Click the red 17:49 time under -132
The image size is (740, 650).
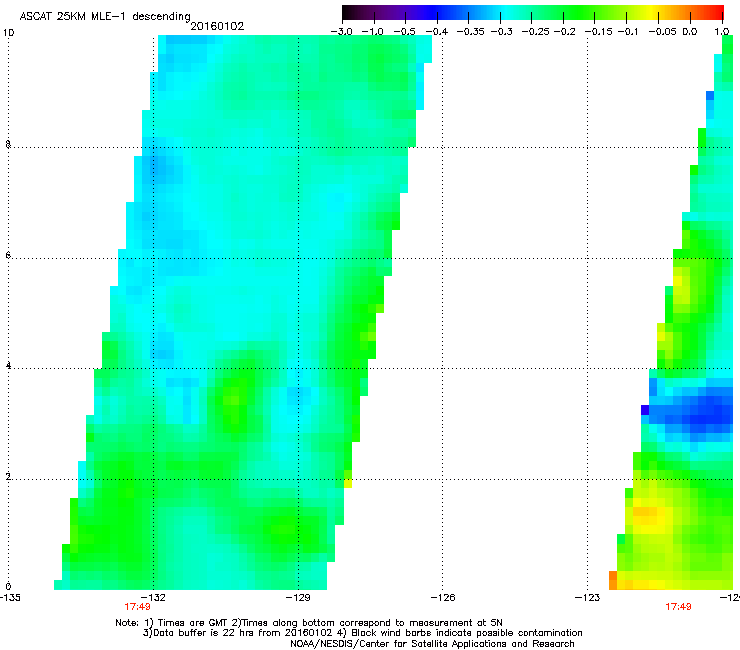click(x=137, y=607)
